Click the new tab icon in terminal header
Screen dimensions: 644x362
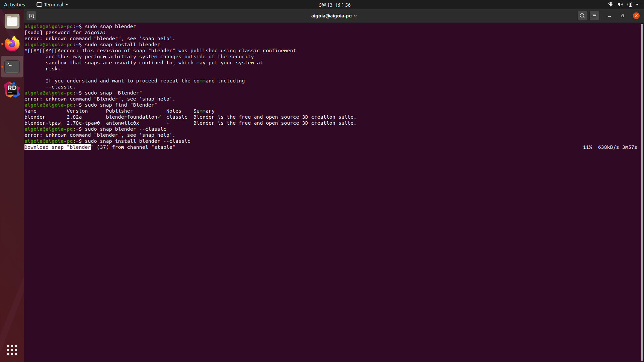pyautogui.click(x=31, y=16)
